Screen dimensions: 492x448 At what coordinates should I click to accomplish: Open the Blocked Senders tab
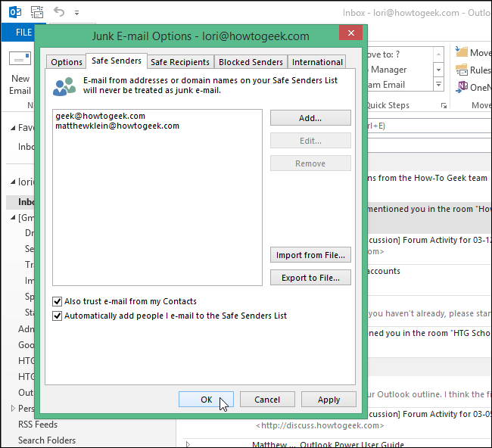pos(251,62)
